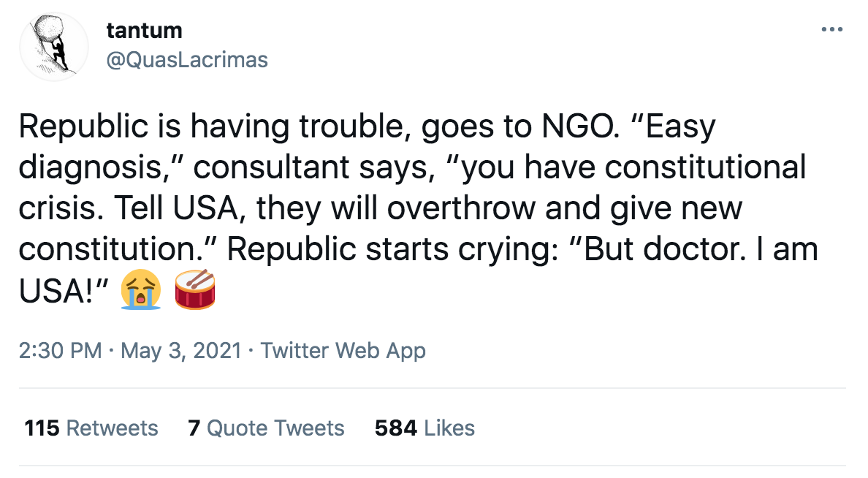The width and height of the screenshot is (868, 478).
Task: Show who gave the 584 Likes
Action: (425, 428)
